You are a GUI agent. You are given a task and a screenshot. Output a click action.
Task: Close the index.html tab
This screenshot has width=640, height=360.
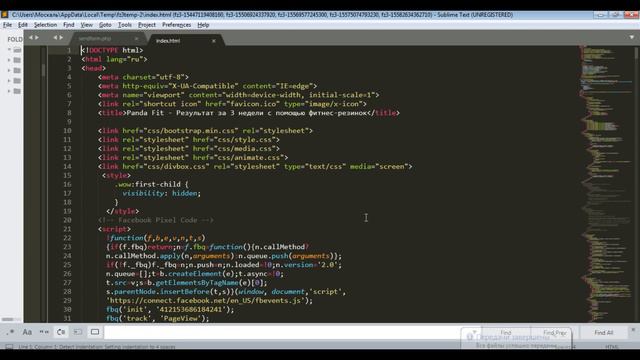(x=213, y=41)
